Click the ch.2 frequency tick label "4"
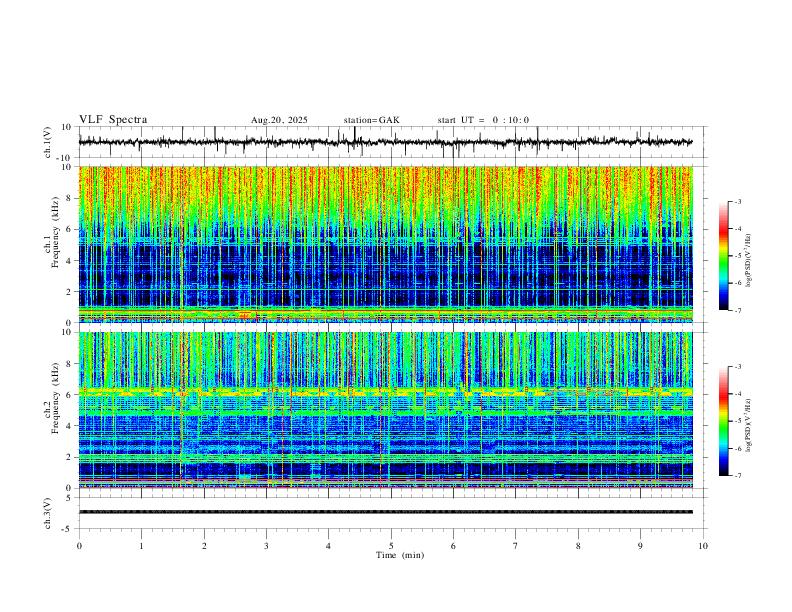This screenshot has height=612, width=792. [x=69, y=426]
